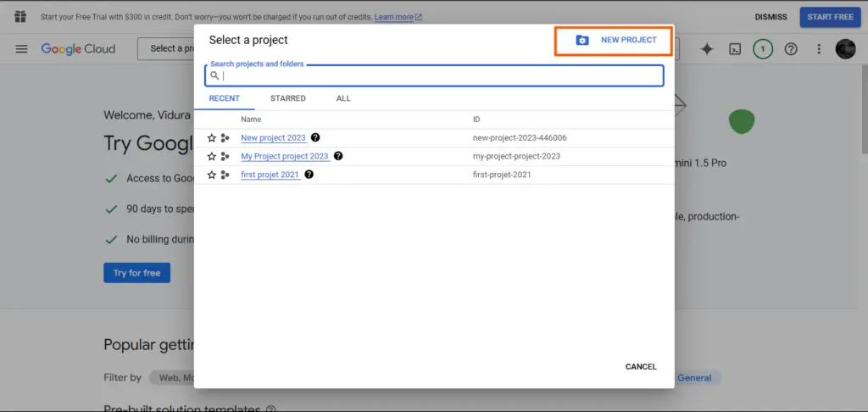This screenshot has width=868, height=412.
Task: Click the search magnifier icon in project search
Action: point(214,75)
